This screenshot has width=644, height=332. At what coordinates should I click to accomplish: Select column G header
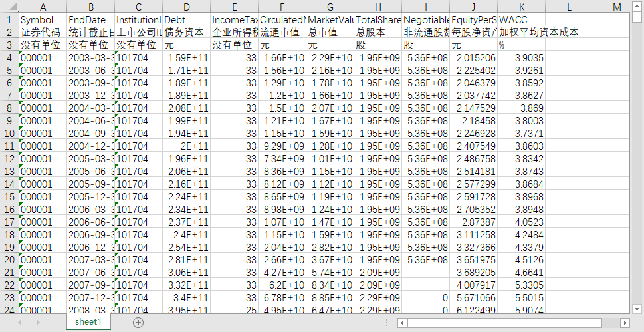coord(330,7)
